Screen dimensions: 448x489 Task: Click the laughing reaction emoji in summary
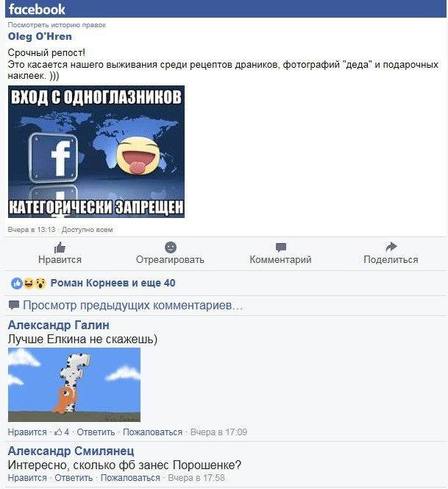29,284
